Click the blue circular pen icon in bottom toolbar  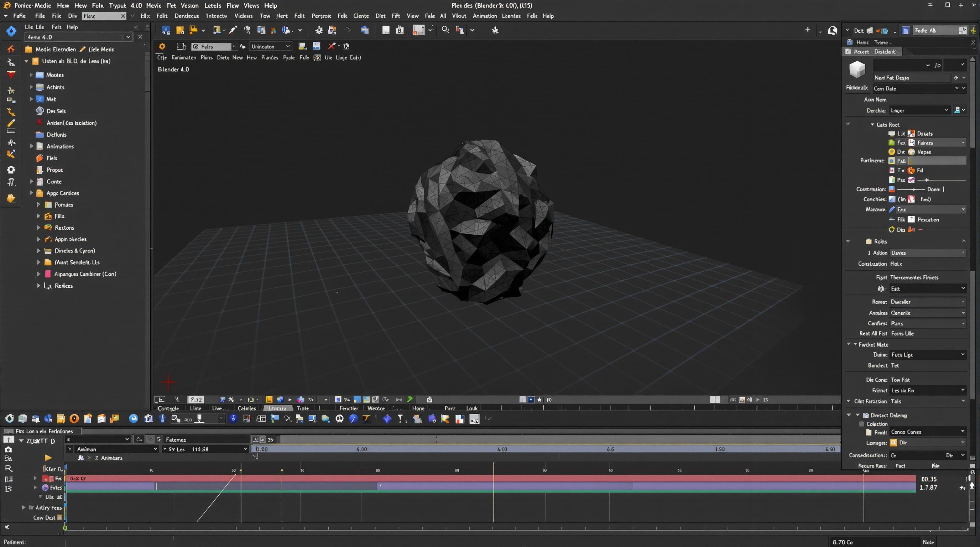coord(353,419)
